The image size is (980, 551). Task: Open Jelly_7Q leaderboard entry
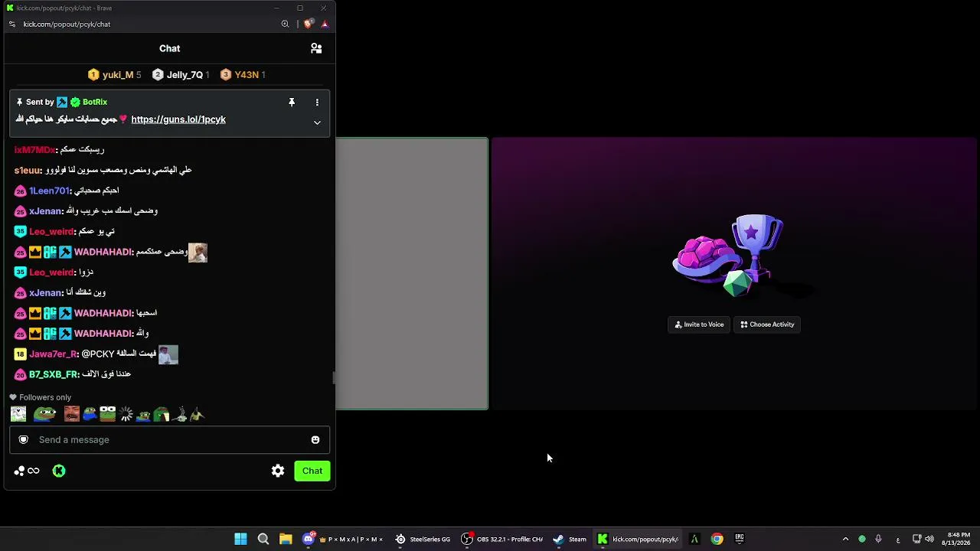(181, 74)
